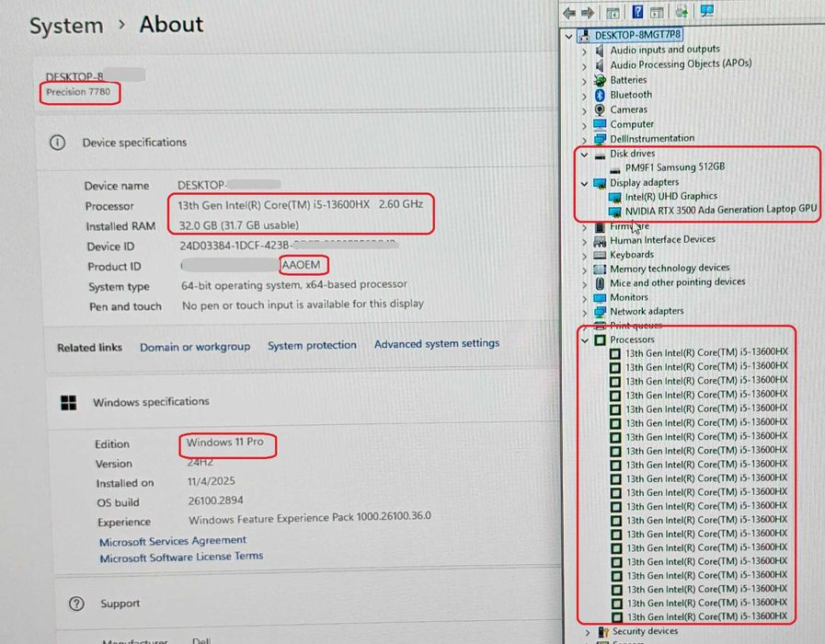This screenshot has height=644, width=825.
Task: Collapse the DESKTOP-8MGT7P8 root node
Action: [568, 36]
